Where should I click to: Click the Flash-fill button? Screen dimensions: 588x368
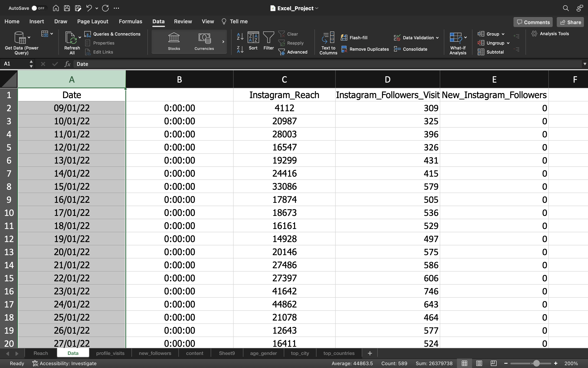coord(354,38)
